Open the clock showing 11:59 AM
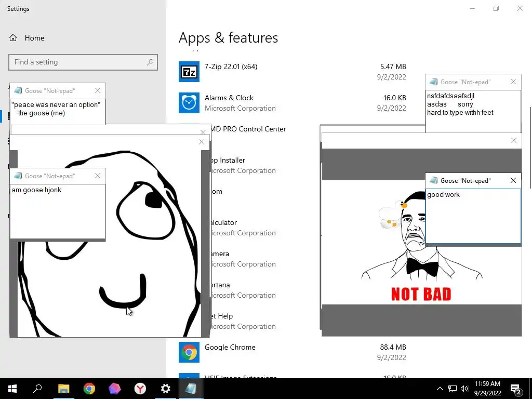 tap(487, 389)
